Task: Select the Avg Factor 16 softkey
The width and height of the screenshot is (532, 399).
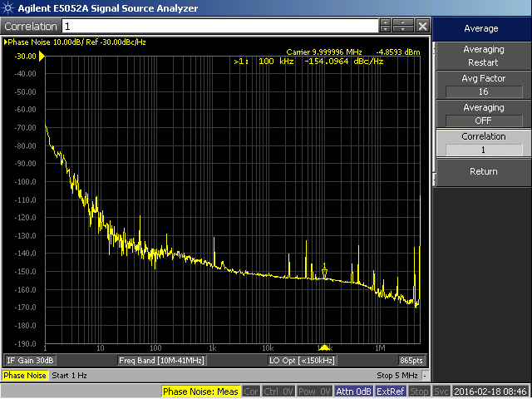Action: (483, 85)
